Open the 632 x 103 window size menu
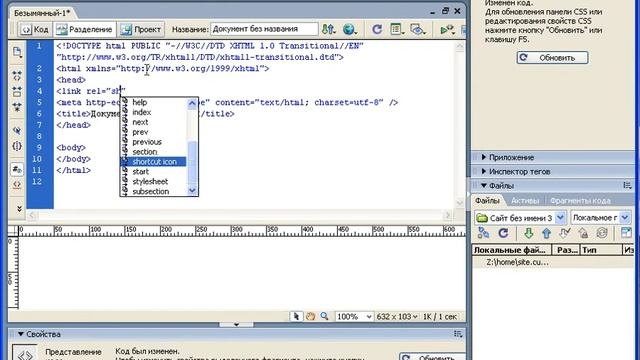The height and width of the screenshot is (360, 640). point(397,316)
